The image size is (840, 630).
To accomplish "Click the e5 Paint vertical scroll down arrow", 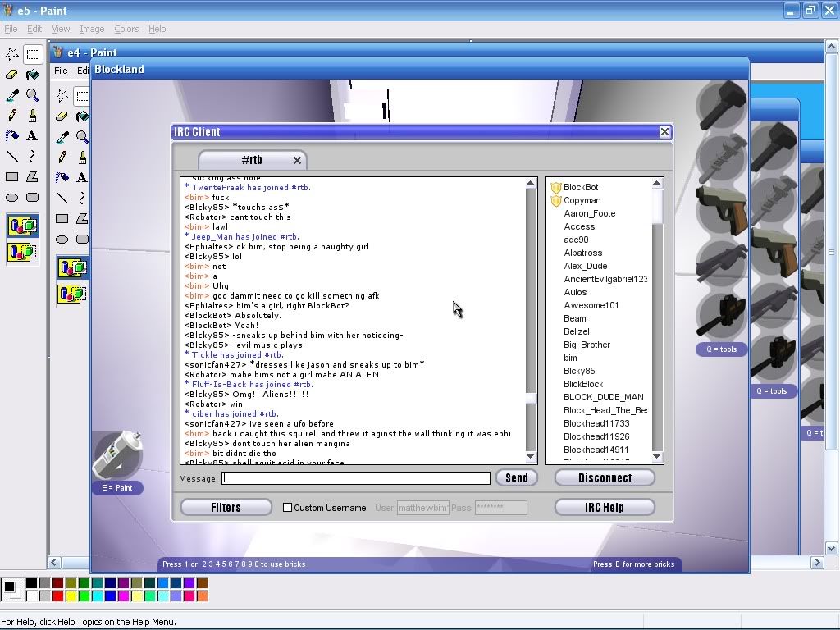I will pos(831,548).
